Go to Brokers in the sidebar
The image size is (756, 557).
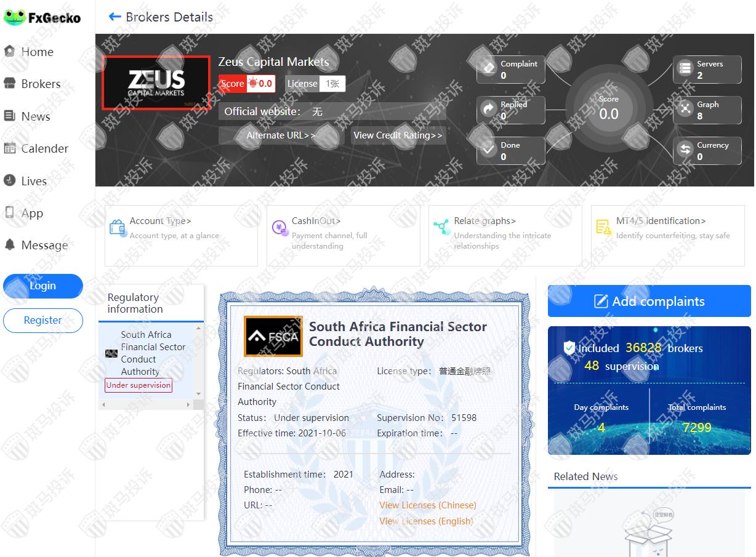[41, 84]
